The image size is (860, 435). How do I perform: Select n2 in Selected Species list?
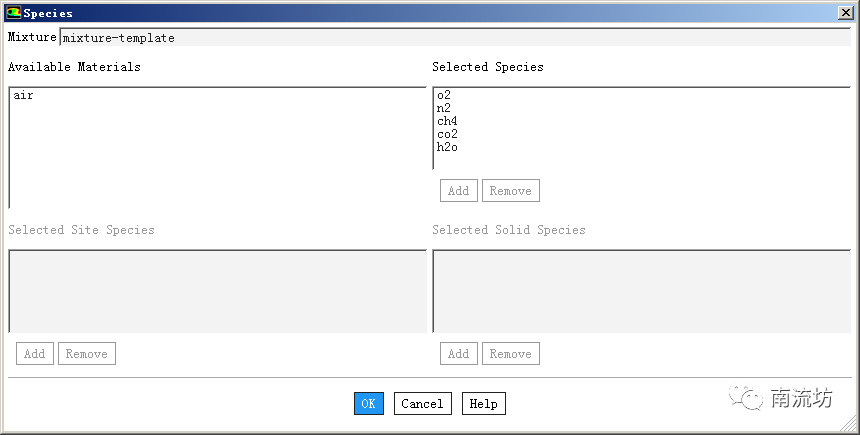[x=444, y=109]
